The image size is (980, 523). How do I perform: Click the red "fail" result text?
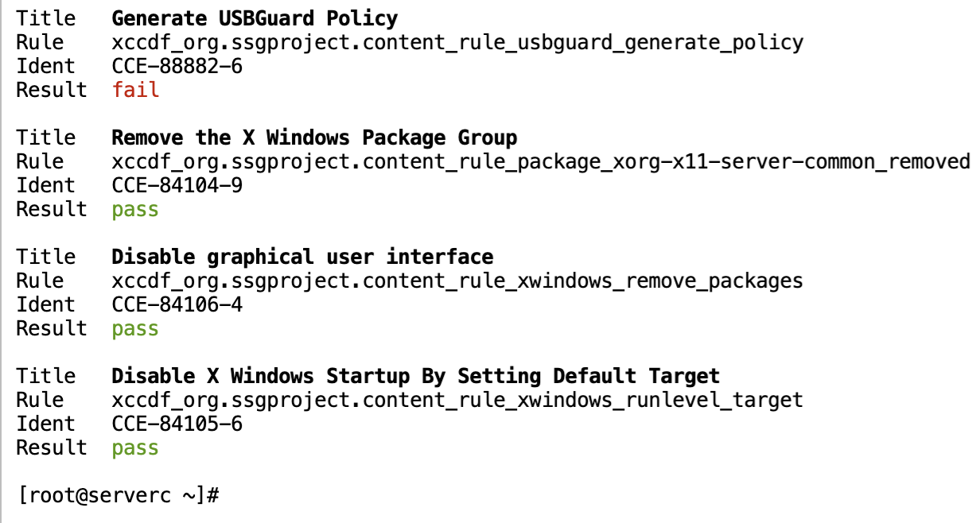[x=135, y=90]
